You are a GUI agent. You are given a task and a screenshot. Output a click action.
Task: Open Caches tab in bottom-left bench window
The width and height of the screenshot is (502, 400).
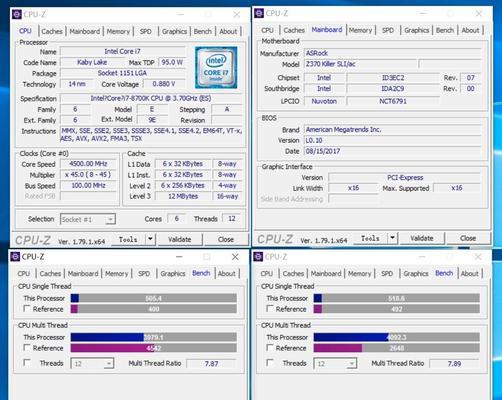50,274
